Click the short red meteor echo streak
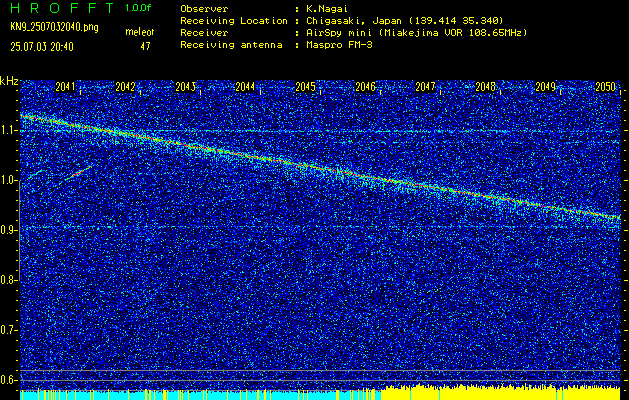Image resolution: width=629 pixels, height=400 pixels. [x=77, y=173]
